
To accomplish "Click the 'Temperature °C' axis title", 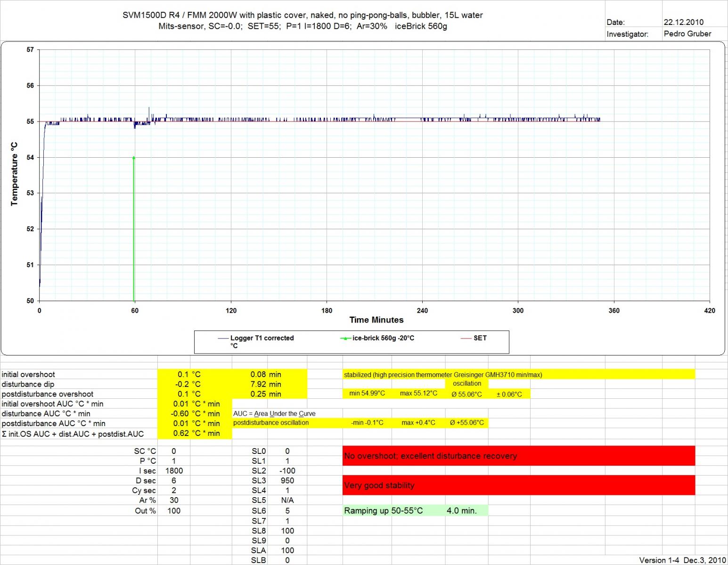I will coord(14,174).
